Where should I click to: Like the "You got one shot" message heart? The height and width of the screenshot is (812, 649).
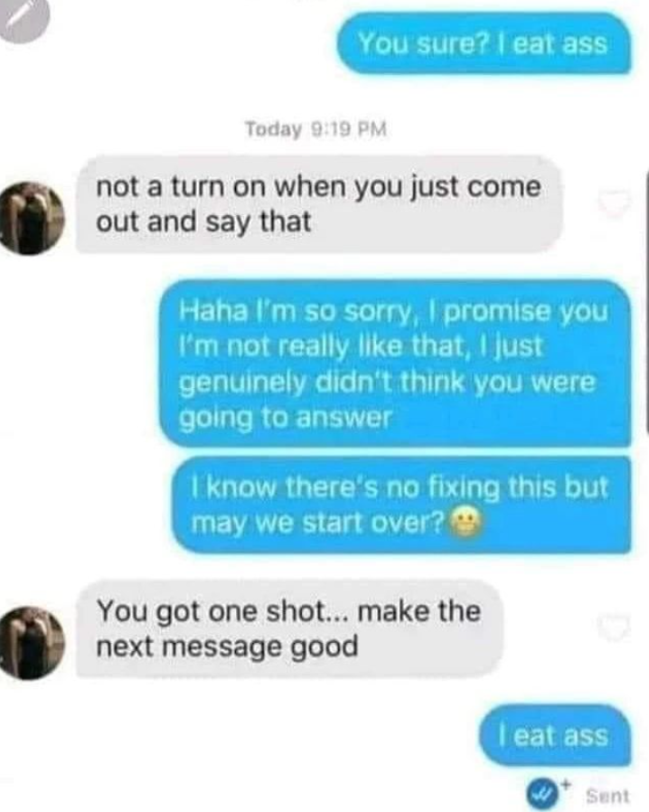(x=615, y=628)
